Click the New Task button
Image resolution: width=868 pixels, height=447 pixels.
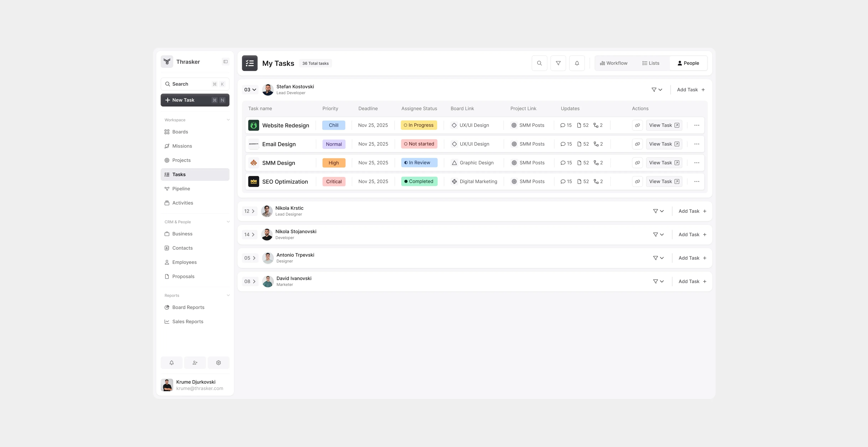(x=195, y=100)
